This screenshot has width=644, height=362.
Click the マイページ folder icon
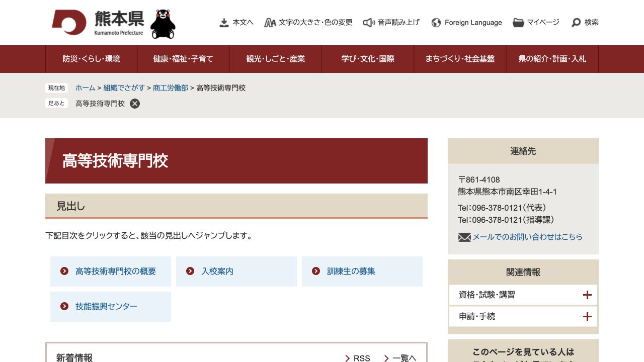[x=518, y=23]
